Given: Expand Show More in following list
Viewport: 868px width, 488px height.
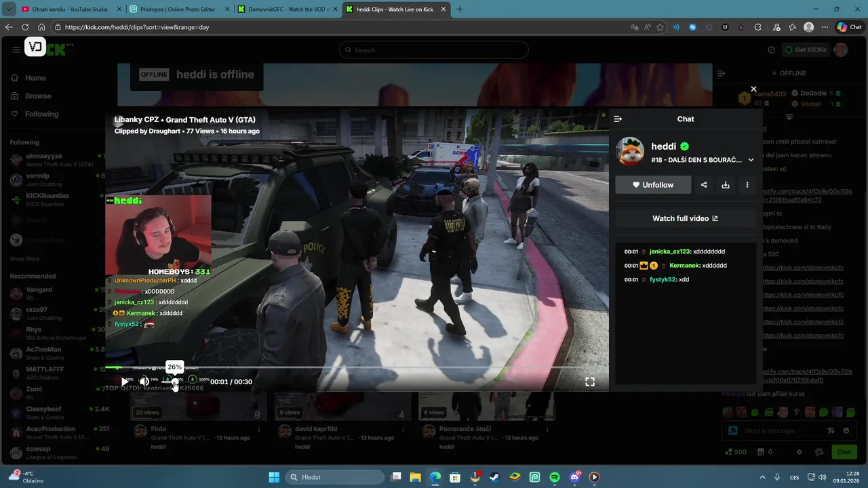Looking at the screenshot, I should pos(24,259).
